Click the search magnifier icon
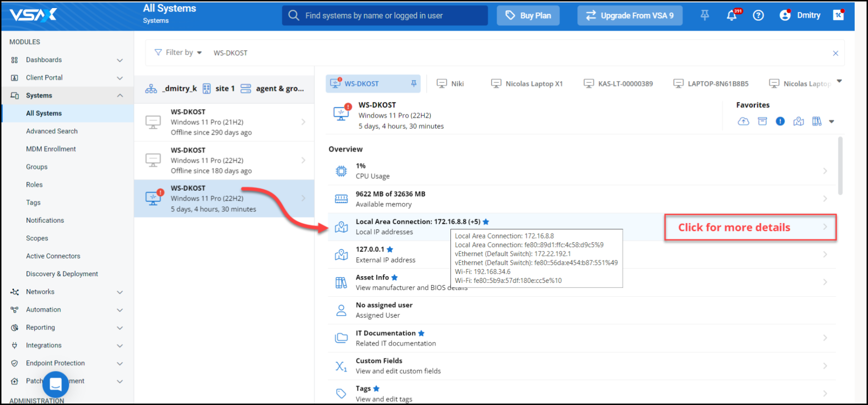Viewport: 868px width, 405px height. tap(294, 15)
